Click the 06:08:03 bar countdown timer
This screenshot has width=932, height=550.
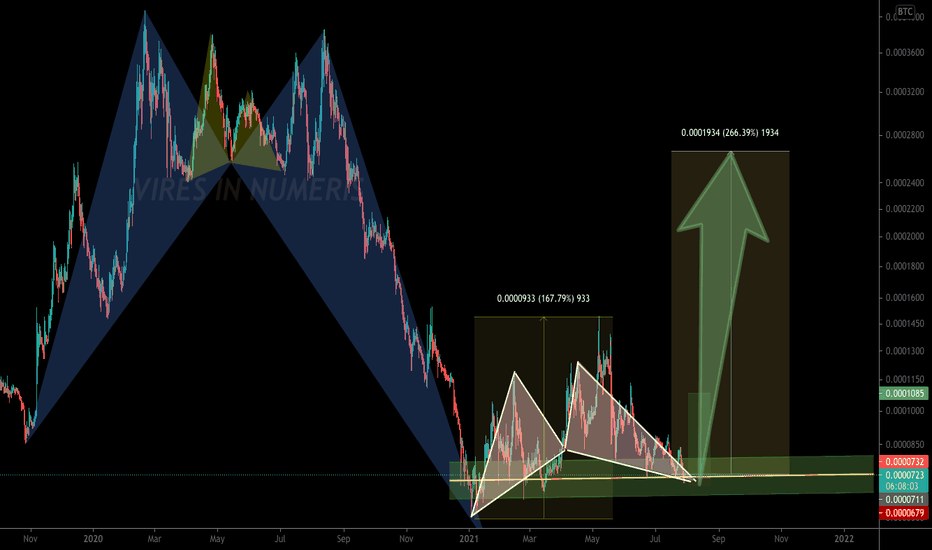(x=902, y=486)
